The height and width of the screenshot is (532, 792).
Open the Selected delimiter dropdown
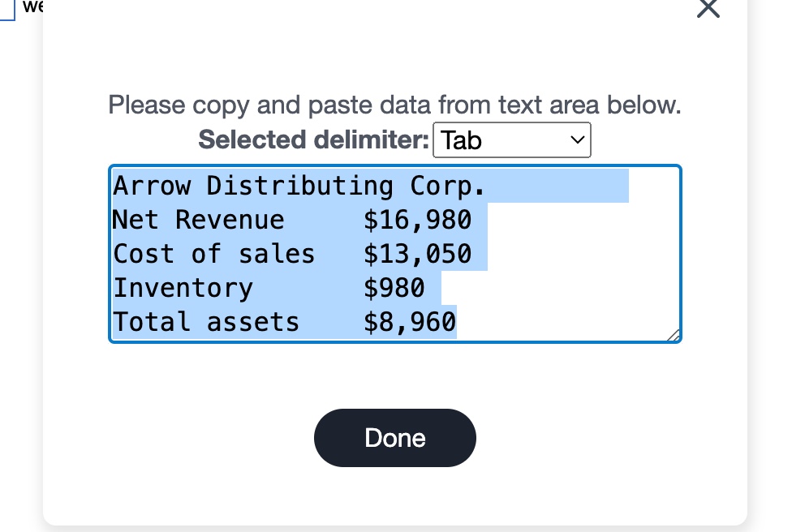pyautogui.click(x=512, y=139)
